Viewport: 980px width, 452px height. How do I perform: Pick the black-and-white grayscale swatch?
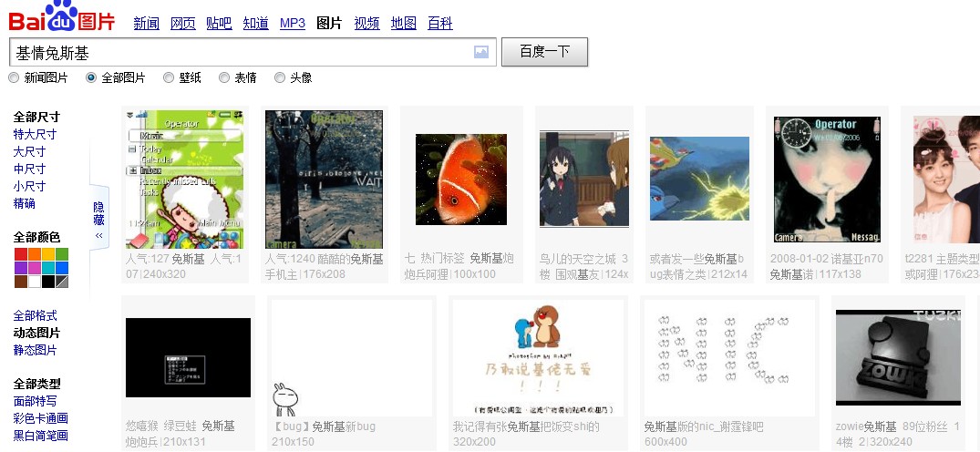coord(62,282)
